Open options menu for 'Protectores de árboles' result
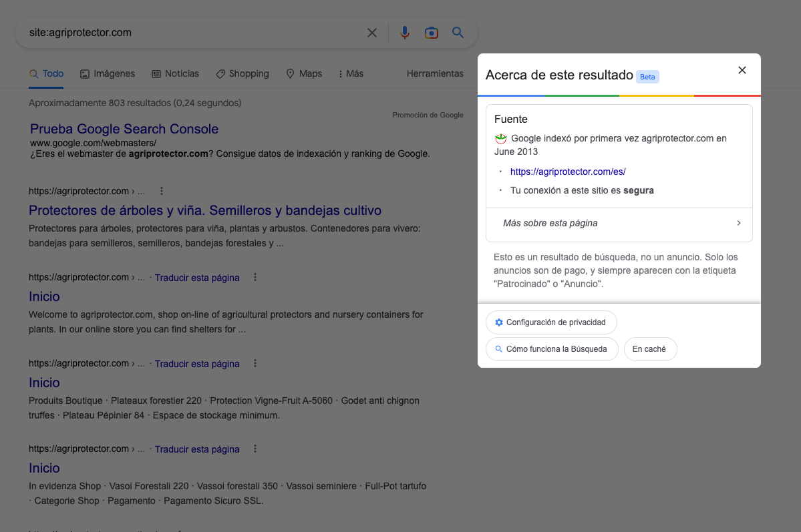This screenshot has width=801, height=532. [162, 191]
